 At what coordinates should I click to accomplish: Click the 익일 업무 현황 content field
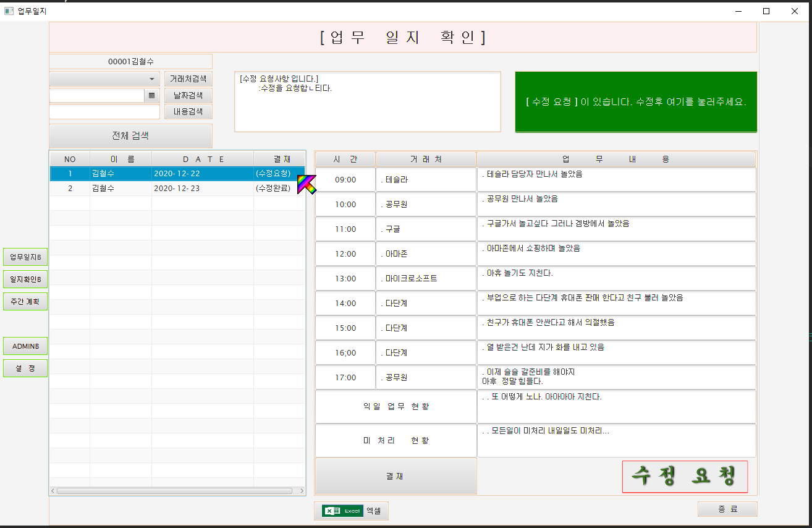pos(617,407)
